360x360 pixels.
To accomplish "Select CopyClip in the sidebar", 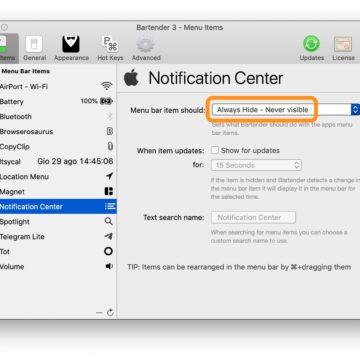I will [x=57, y=147].
